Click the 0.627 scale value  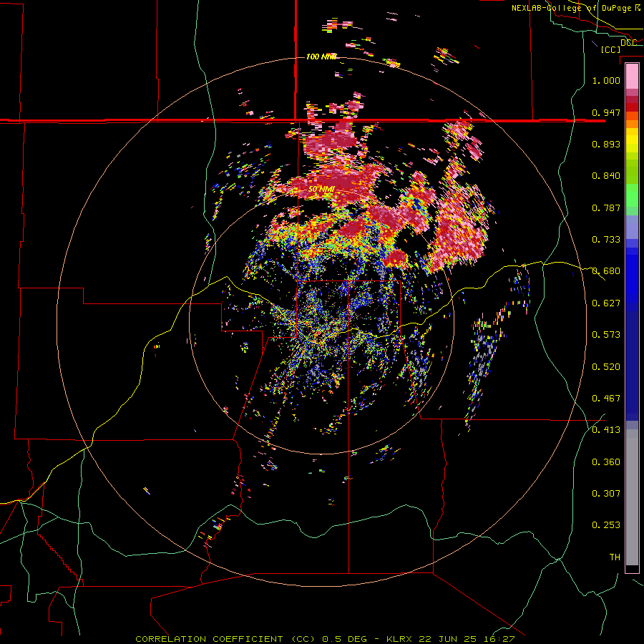(606, 303)
